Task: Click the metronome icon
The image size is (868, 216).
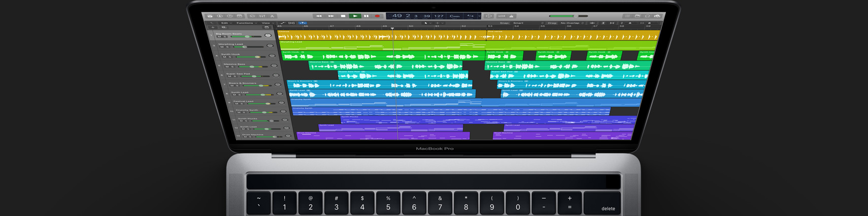Action: pos(511,16)
